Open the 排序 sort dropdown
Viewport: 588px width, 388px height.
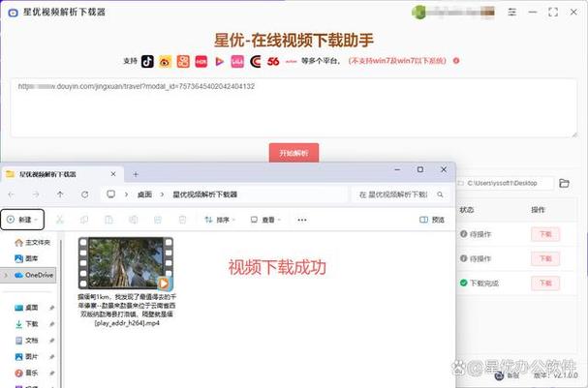click(x=220, y=220)
